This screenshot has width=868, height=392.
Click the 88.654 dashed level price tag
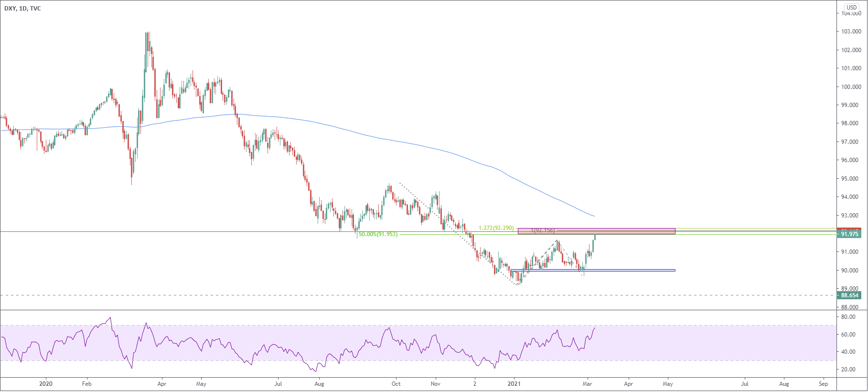coord(850,295)
